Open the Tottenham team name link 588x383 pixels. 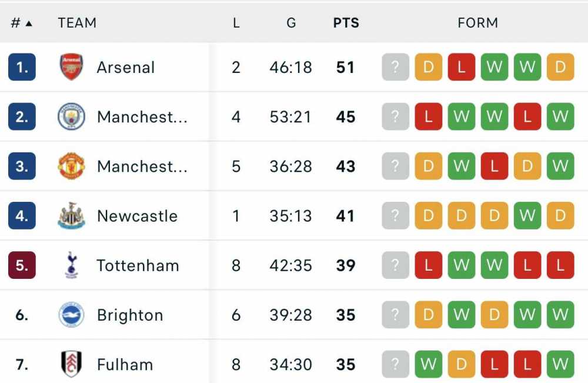tap(138, 265)
